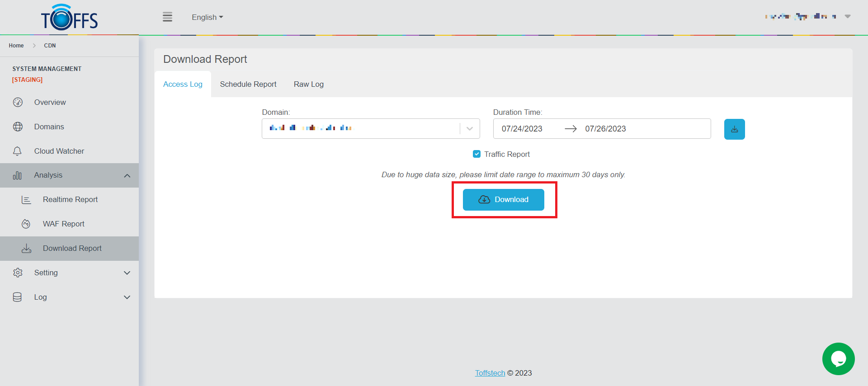The width and height of the screenshot is (868, 386).
Task: Switch to the Raw Log tab
Action: 308,84
